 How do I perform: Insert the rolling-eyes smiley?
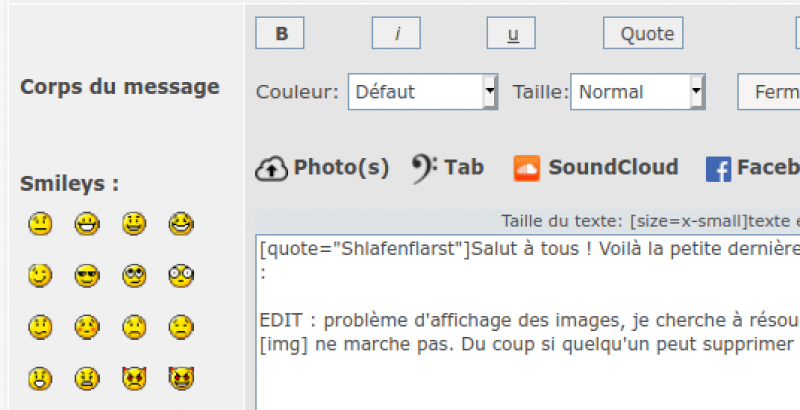click(134, 275)
